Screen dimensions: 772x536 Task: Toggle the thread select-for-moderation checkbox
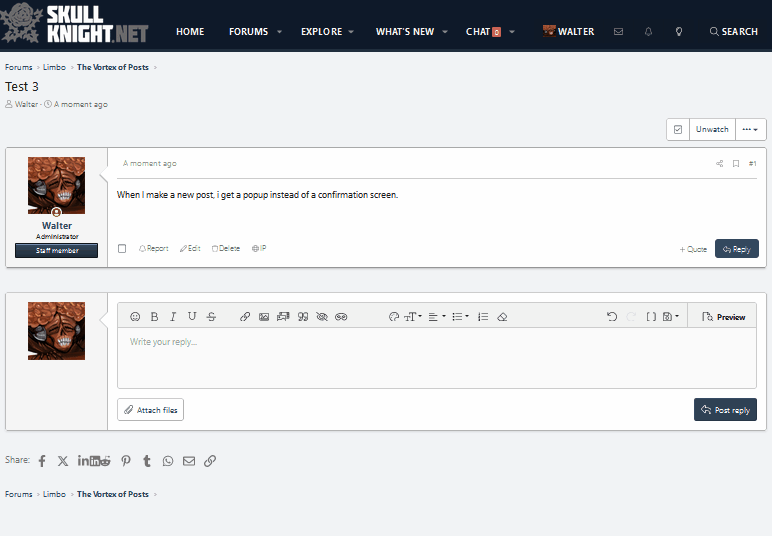pyautogui.click(x=678, y=130)
